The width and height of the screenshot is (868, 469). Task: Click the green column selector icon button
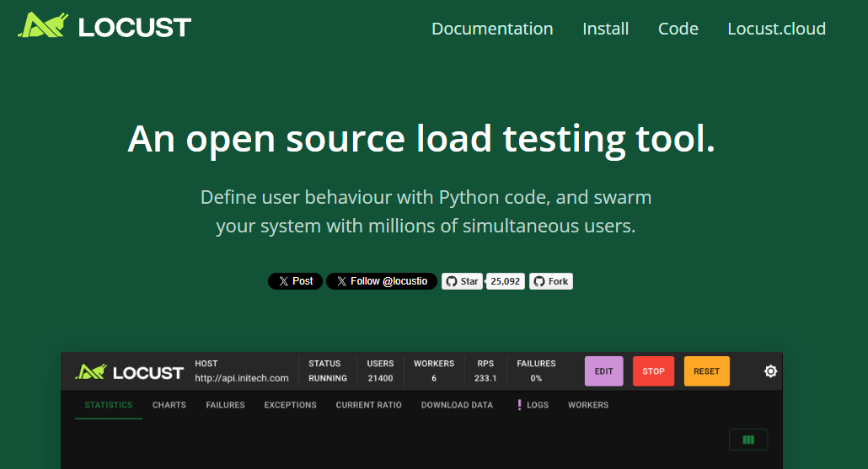click(747, 440)
